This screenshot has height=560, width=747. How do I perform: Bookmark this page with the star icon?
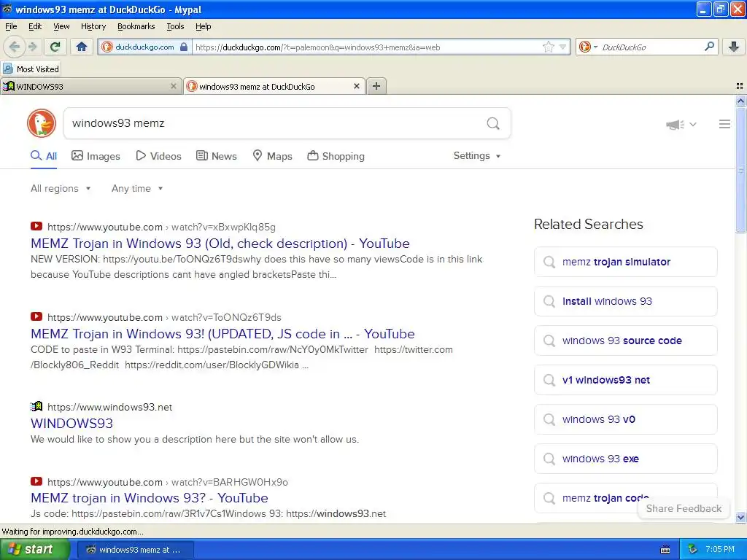click(549, 47)
